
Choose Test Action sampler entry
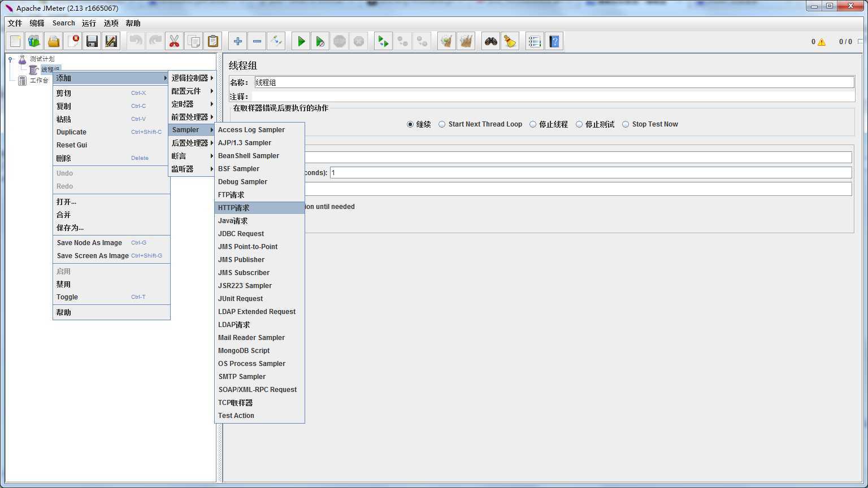260,416
